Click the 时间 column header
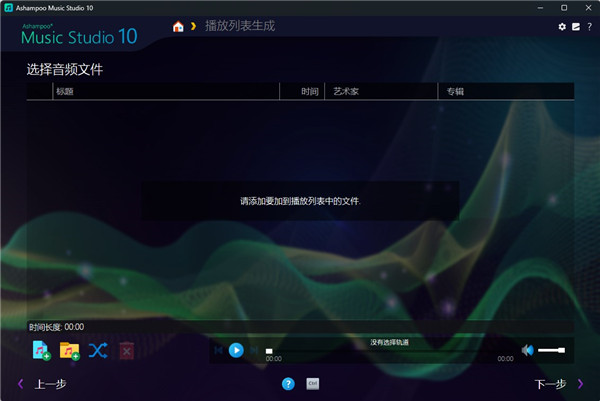Viewport: 600px width, 401px height. (310, 91)
